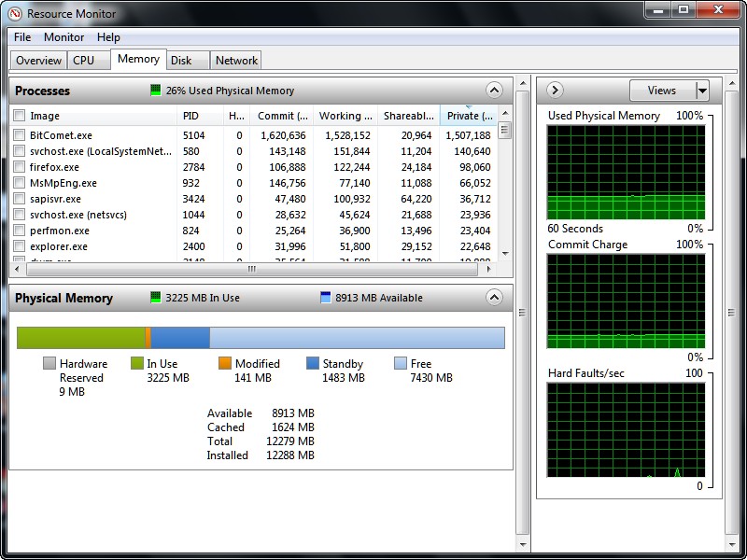Enable the sapisvr.exe checkbox
The image size is (747, 560).
[x=20, y=199]
